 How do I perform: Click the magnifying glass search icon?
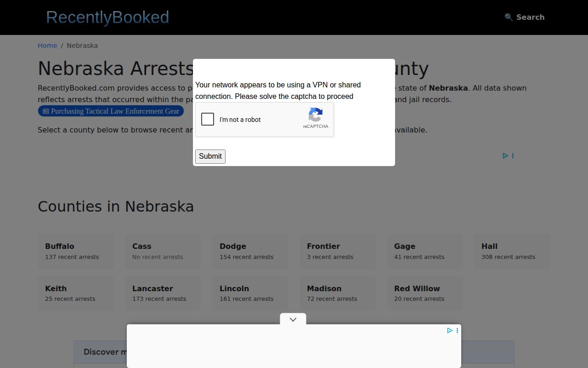tap(509, 17)
